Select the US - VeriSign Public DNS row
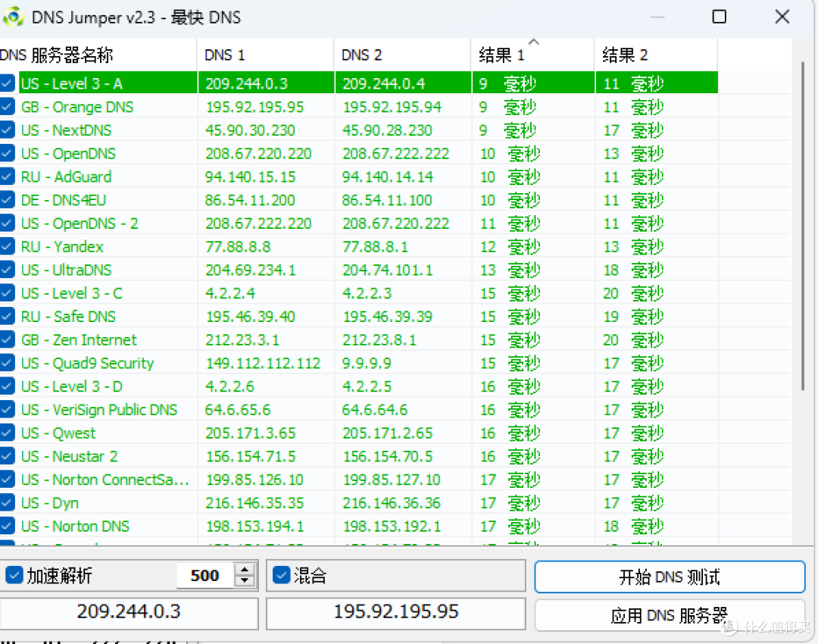This screenshot has height=644, width=818. pyautogui.click(x=359, y=410)
